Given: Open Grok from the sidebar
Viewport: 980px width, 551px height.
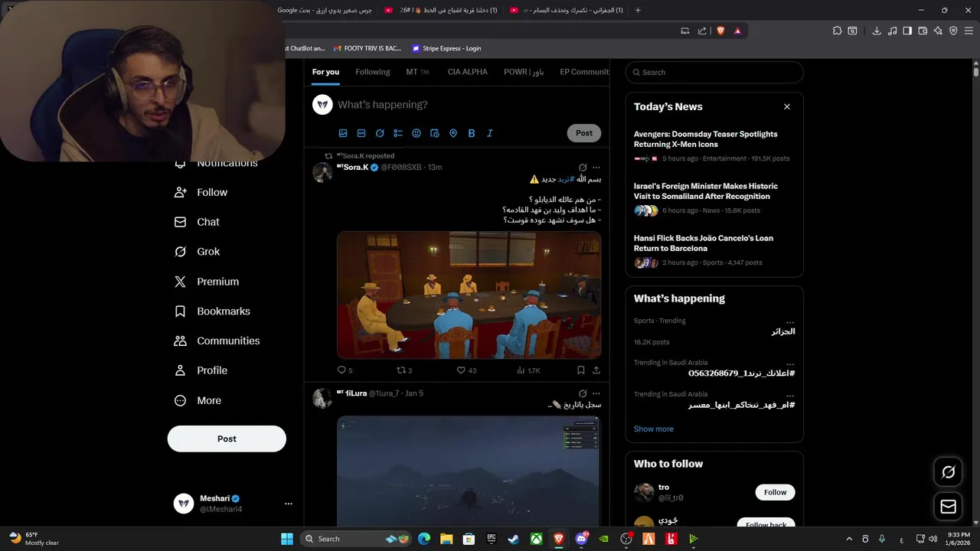Looking at the screenshot, I should point(197,252).
